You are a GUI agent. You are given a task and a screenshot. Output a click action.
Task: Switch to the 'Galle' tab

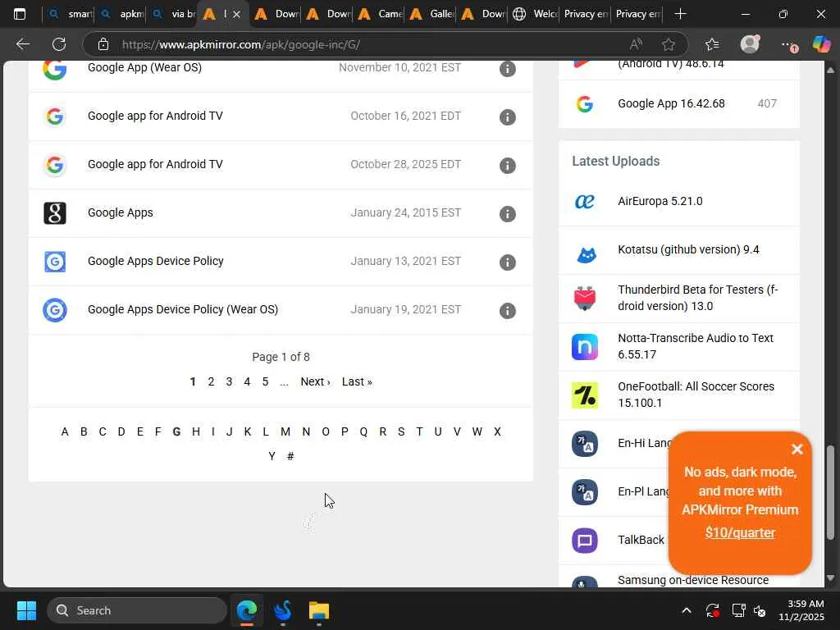[x=431, y=14]
